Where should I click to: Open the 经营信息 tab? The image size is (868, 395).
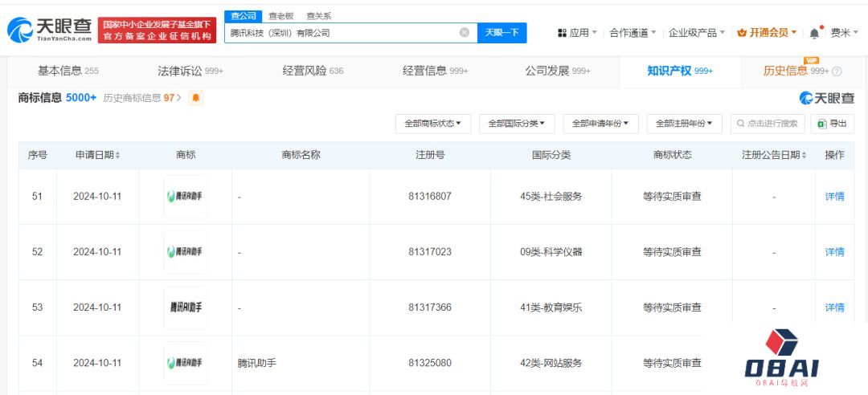(x=435, y=71)
